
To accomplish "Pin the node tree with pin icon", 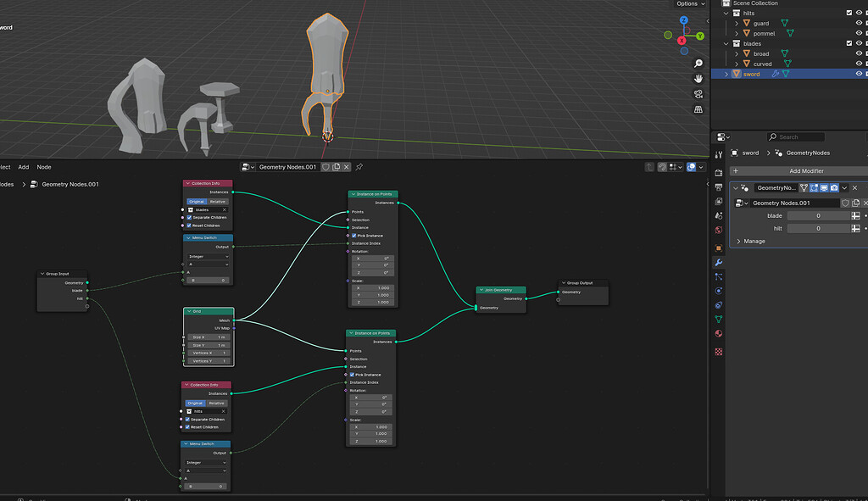I will pyautogui.click(x=359, y=167).
